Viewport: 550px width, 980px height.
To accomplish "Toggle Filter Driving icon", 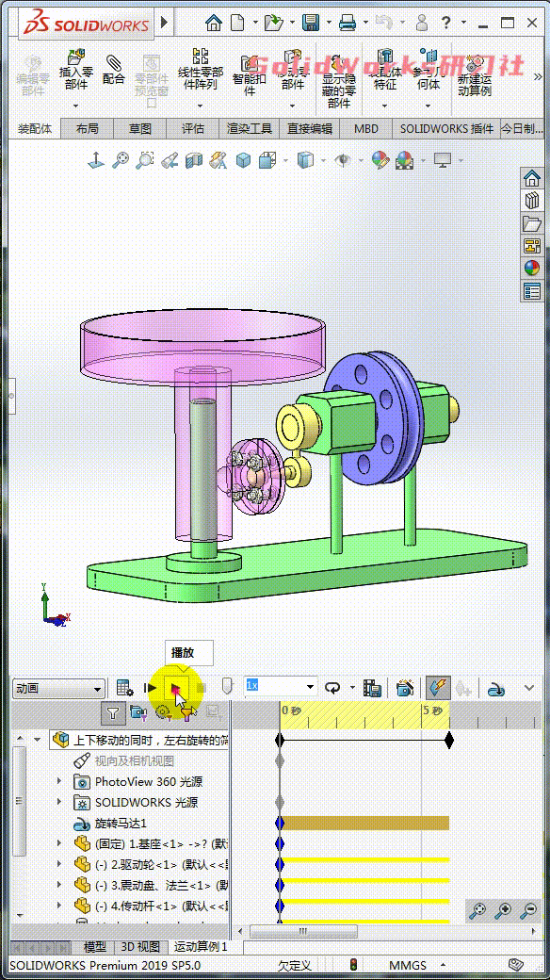I will point(163,711).
